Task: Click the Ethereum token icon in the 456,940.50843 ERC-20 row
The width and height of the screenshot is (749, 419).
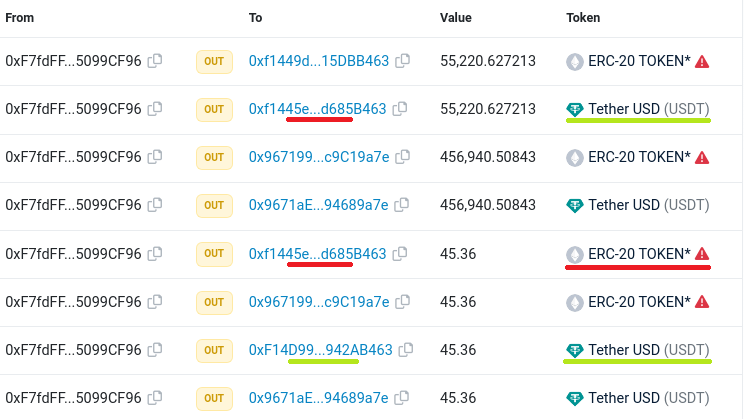Action: [x=575, y=157]
